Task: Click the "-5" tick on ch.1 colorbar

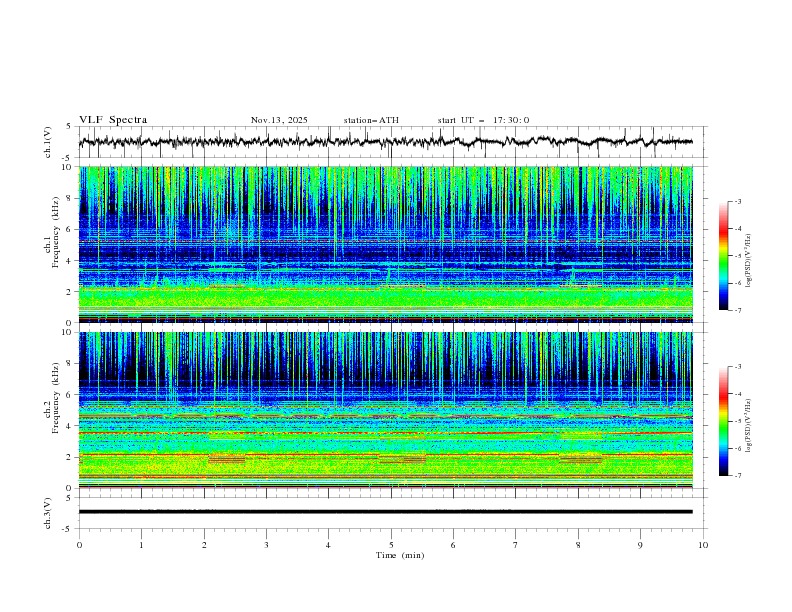Action: point(737,256)
